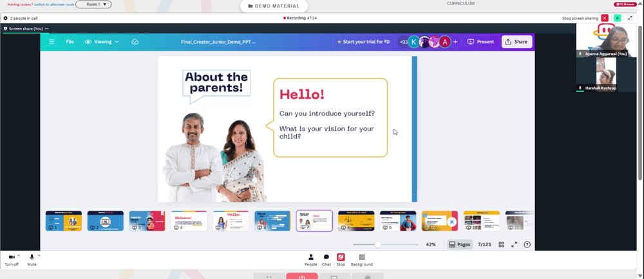644x279 pixels.
Task: Open the Room 1 dropdown
Action: point(93,5)
